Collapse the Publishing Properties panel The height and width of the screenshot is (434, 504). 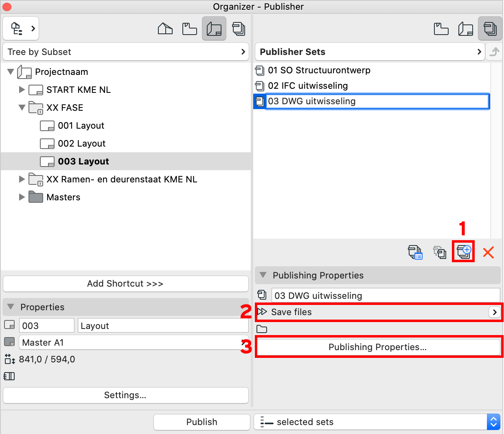pyautogui.click(x=263, y=275)
